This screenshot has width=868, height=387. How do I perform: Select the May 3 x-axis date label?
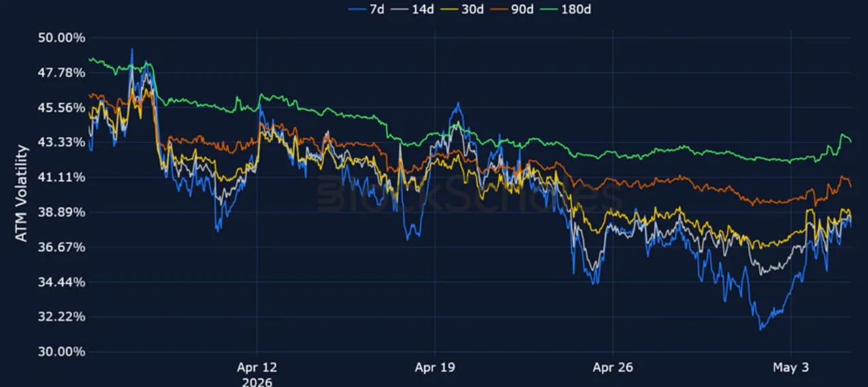coord(792,367)
